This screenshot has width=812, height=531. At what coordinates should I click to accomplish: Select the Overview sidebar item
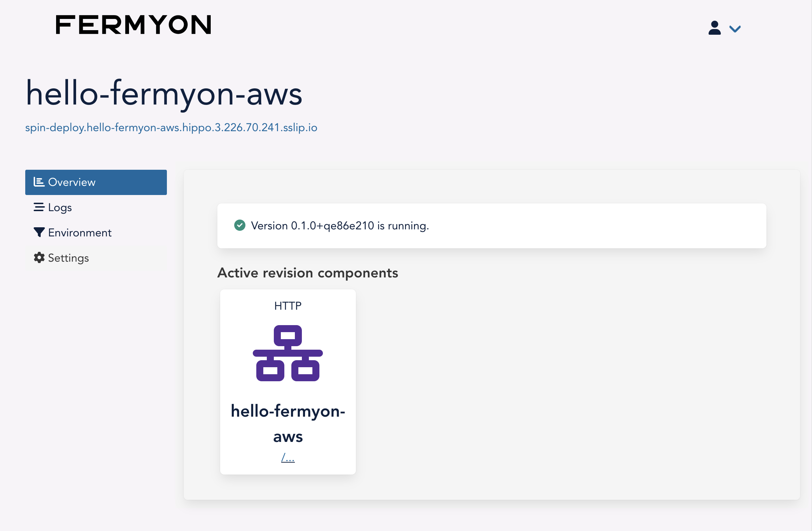tap(96, 182)
